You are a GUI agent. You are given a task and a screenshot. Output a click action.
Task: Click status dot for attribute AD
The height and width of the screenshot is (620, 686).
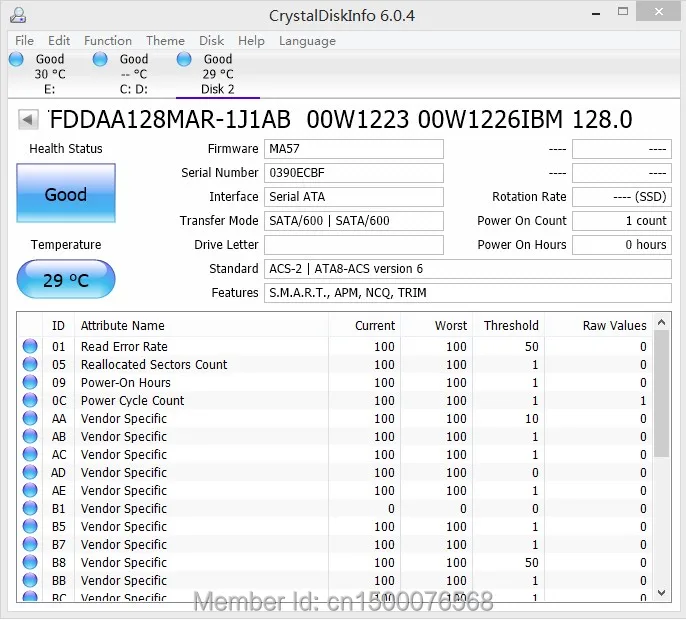[30, 472]
